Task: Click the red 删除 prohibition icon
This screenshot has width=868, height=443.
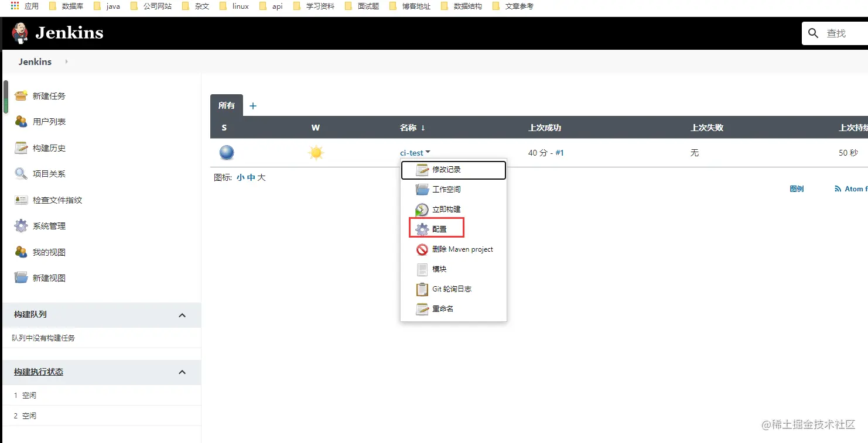Action: pos(422,249)
